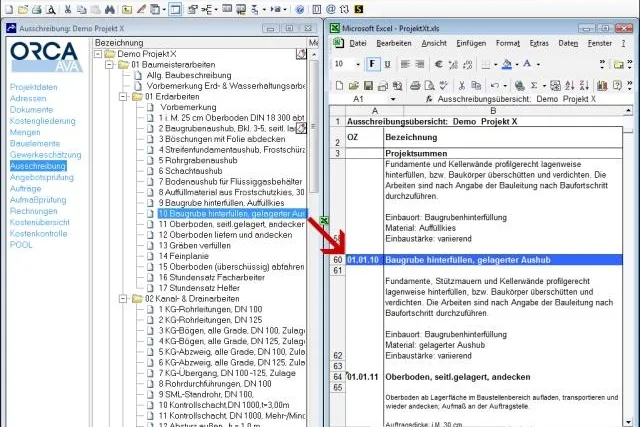Open the Bearbeiten menu in Excel
The height and width of the screenshot is (427, 640).
tap(393, 43)
